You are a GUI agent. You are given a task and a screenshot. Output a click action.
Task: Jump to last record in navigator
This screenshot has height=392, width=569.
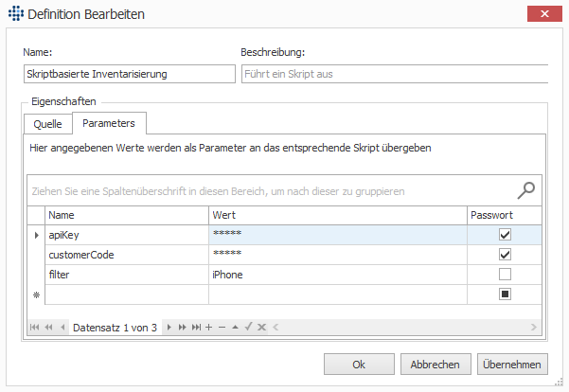click(x=196, y=328)
